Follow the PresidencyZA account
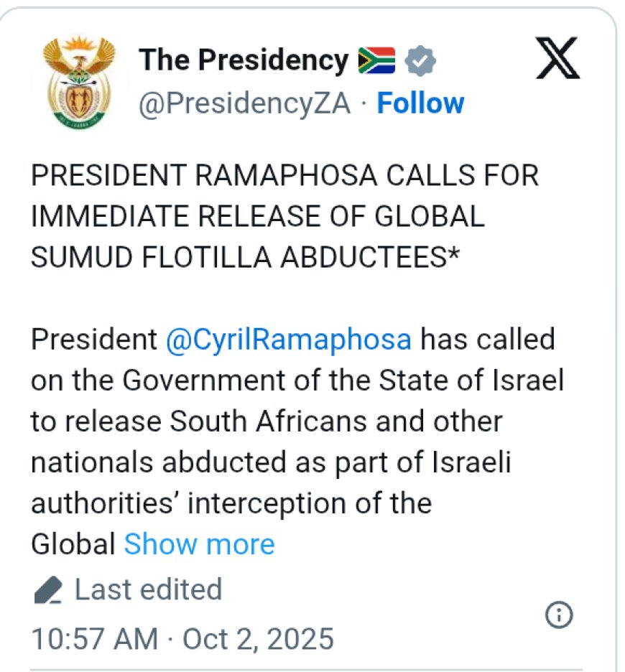This screenshot has width=625, height=672. pos(420,103)
